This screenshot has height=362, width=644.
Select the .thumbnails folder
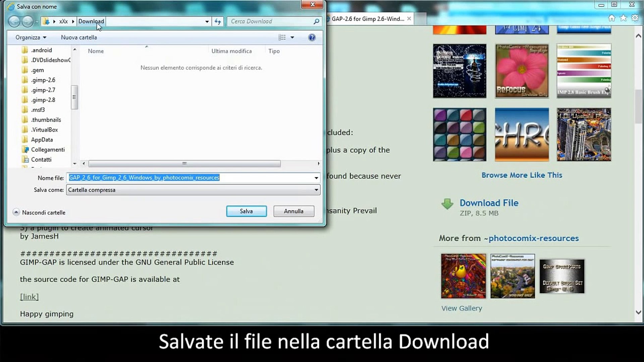click(46, 120)
